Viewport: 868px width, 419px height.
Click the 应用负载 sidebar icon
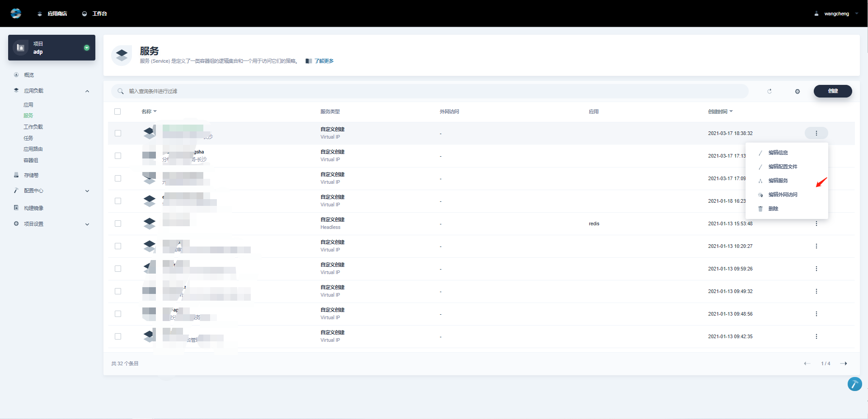click(16, 90)
